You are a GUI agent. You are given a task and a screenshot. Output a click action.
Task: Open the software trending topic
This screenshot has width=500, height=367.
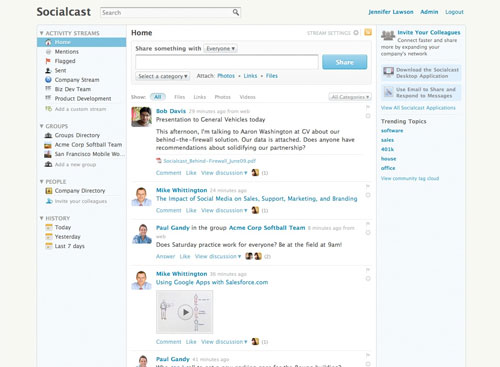[392, 131]
